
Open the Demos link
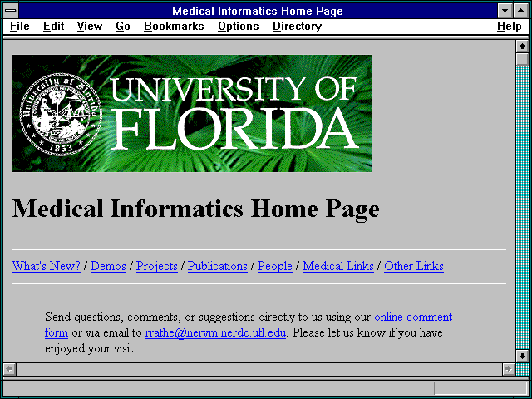pyautogui.click(x=108, y=266)
